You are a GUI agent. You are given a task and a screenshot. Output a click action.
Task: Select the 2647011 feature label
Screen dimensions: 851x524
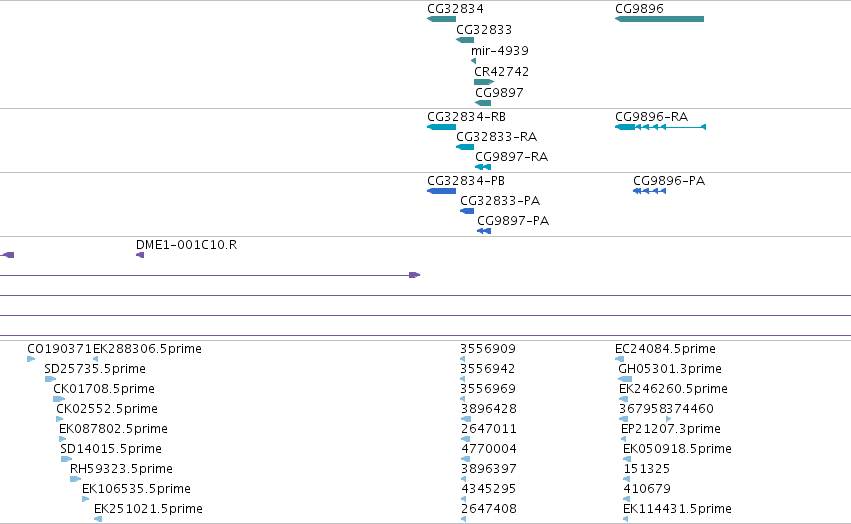tap(488, 429)
